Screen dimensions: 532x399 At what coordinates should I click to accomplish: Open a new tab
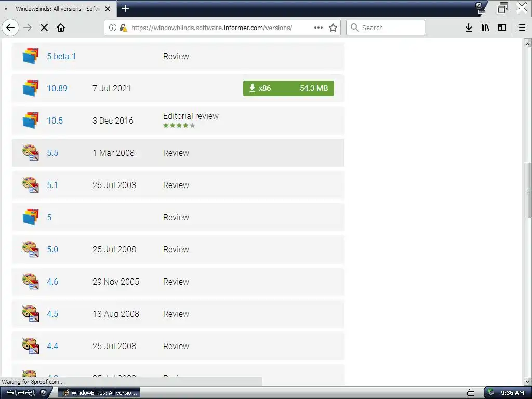pyautogui.click(x=125, y=8)
